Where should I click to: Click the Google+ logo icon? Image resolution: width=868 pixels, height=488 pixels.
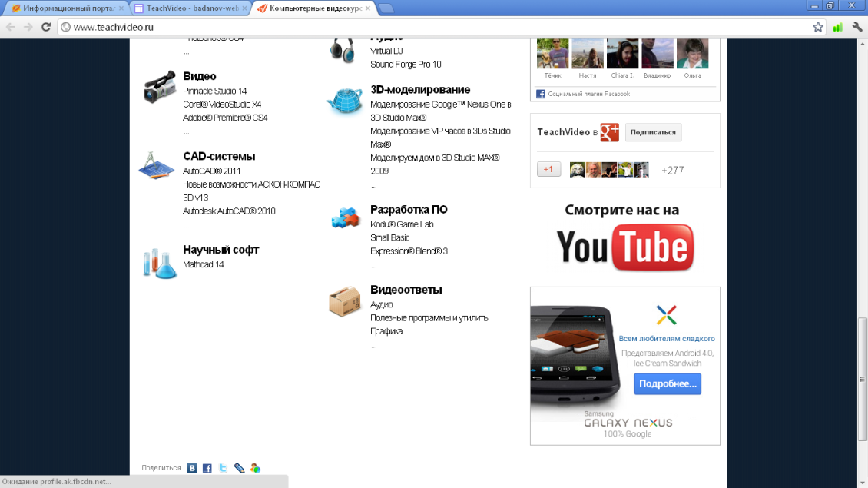point(609,132)
